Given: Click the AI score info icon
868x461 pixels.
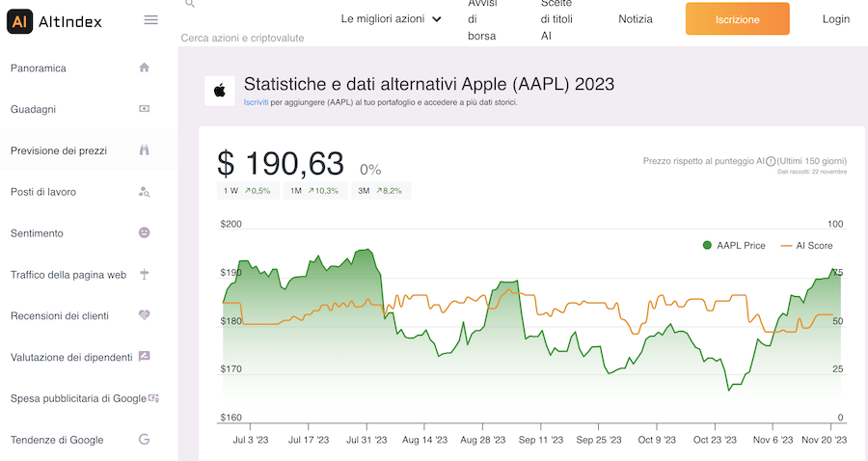Looking at the screenshot, I should [771, 162].
